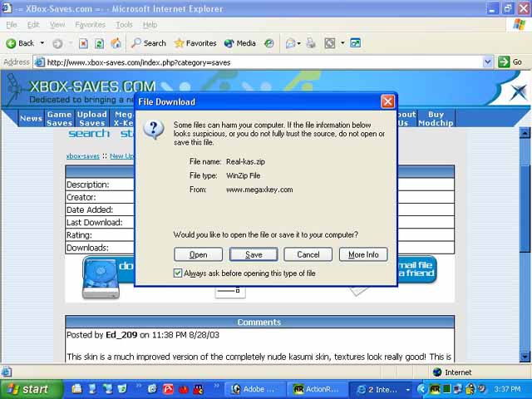
Task: Click the Description: row label
Action: (x=88, y=185)
